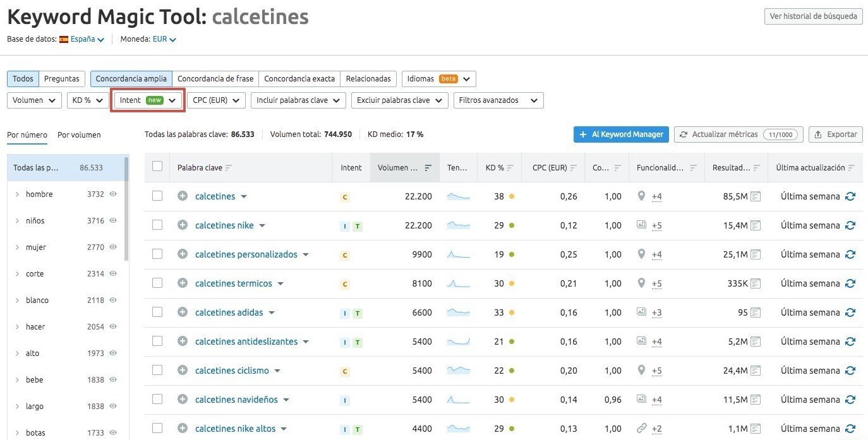Click refresh icon for calcetines ciclismo
The image size is (868, 440).
(850, 371)
